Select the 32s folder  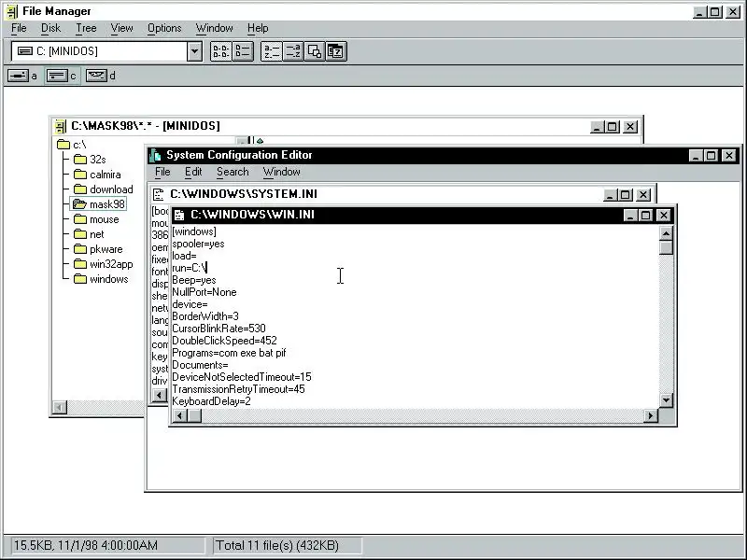click(90, 159)
